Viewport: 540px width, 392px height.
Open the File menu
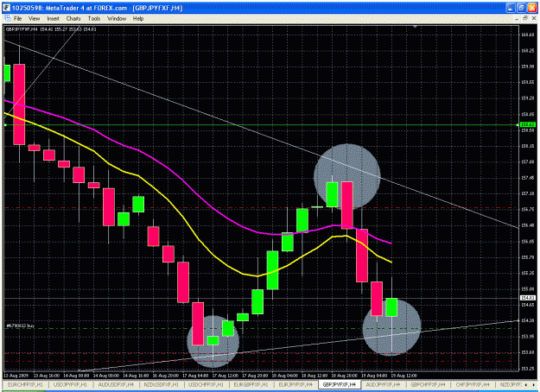tap(18, 19)
